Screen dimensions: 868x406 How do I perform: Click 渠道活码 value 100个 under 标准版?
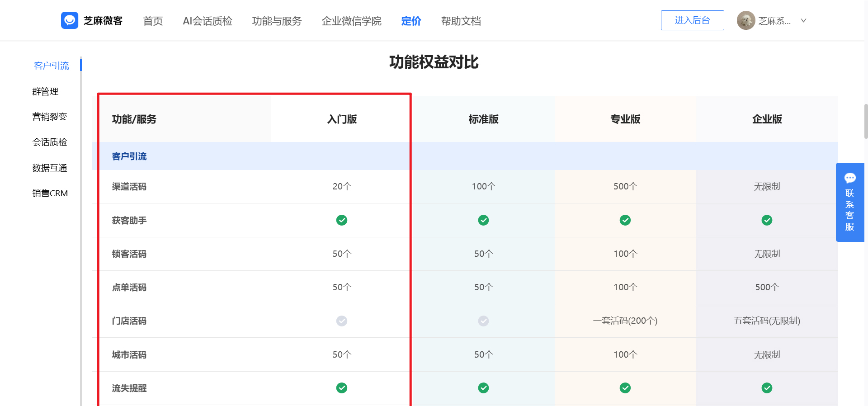483,186
